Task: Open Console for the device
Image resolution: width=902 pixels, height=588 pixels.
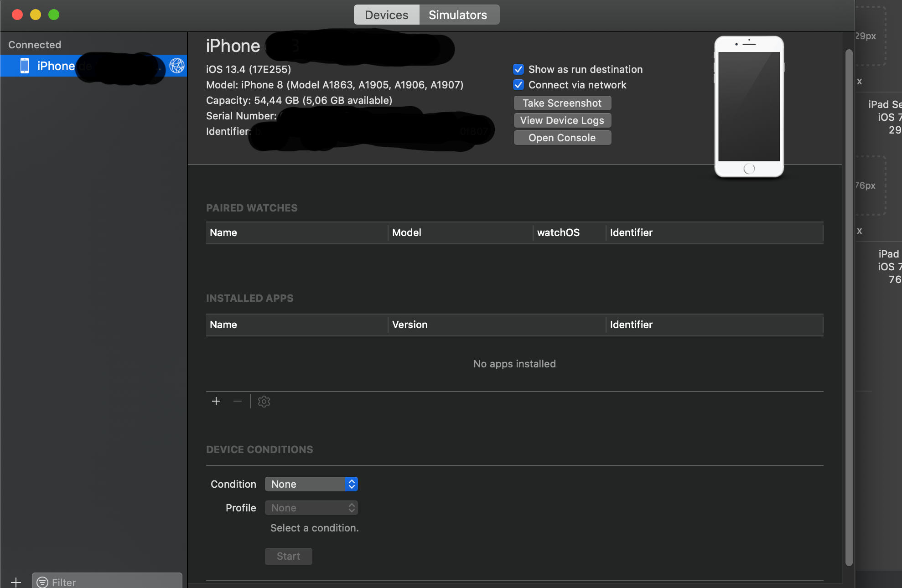Action: click(x=562, y=137)
